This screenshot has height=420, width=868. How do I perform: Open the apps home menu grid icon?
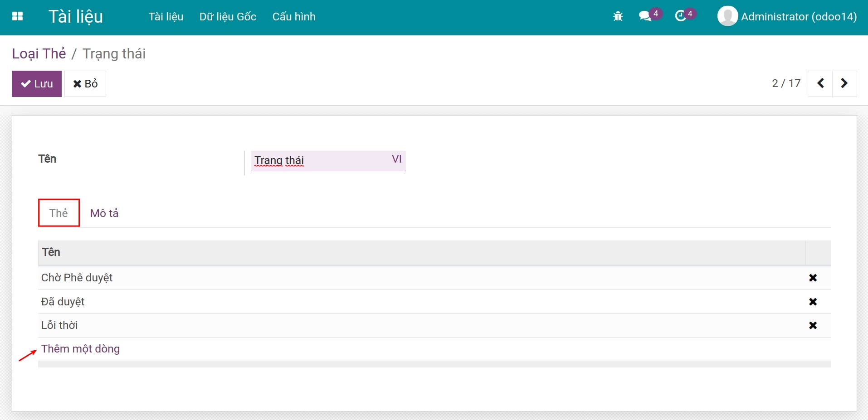pos(17,17)
